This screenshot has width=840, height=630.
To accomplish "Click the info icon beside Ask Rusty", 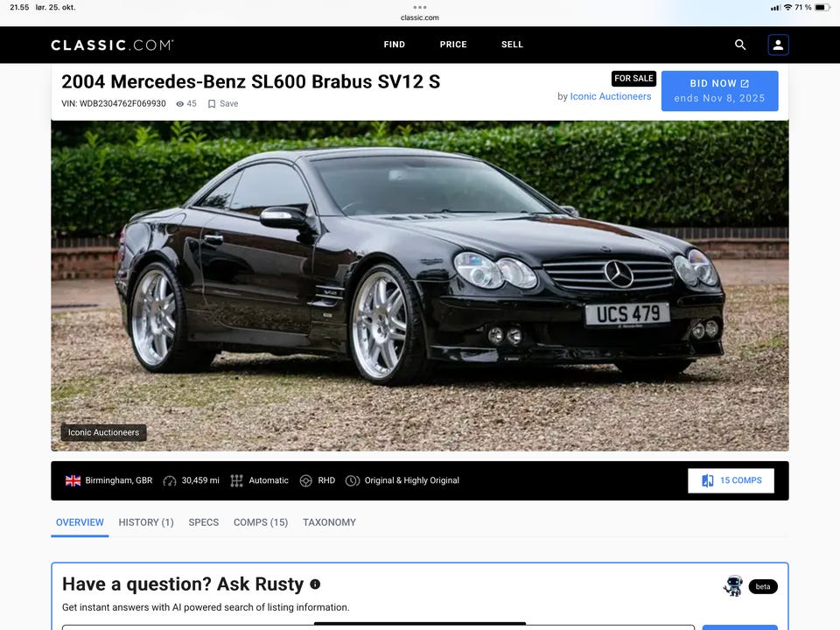I will (315, 584).
